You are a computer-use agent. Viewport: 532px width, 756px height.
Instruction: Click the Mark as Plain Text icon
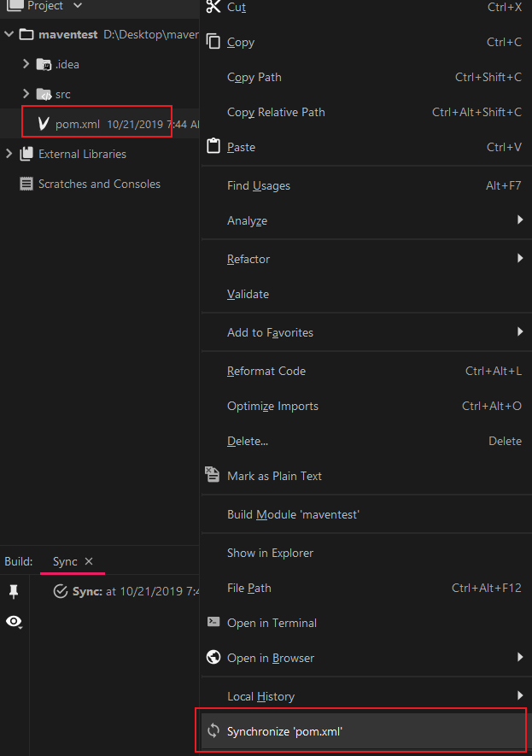(x=213, y=475)
